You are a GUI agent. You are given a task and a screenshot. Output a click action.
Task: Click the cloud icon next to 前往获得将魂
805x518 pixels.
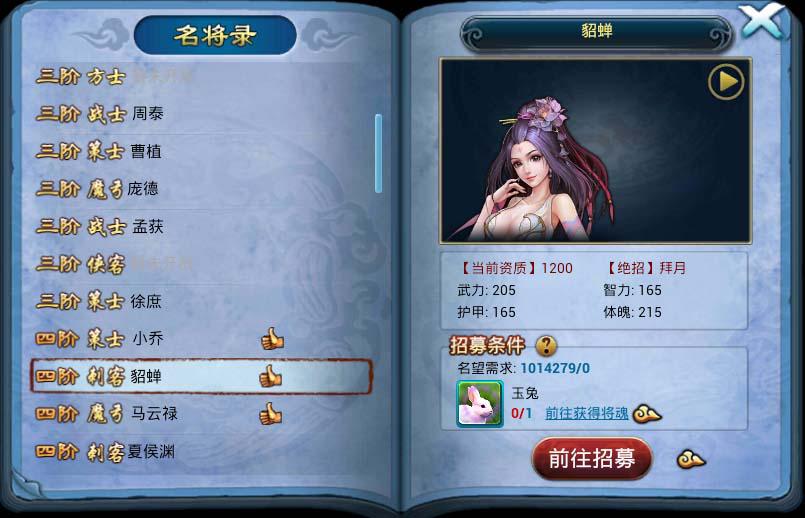647,414
